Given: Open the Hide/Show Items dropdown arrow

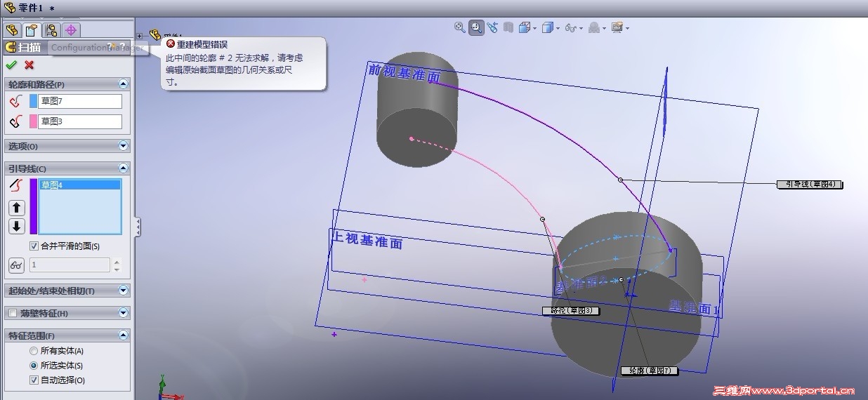Looking at the screenshot, I should click(x=581, y=29).
